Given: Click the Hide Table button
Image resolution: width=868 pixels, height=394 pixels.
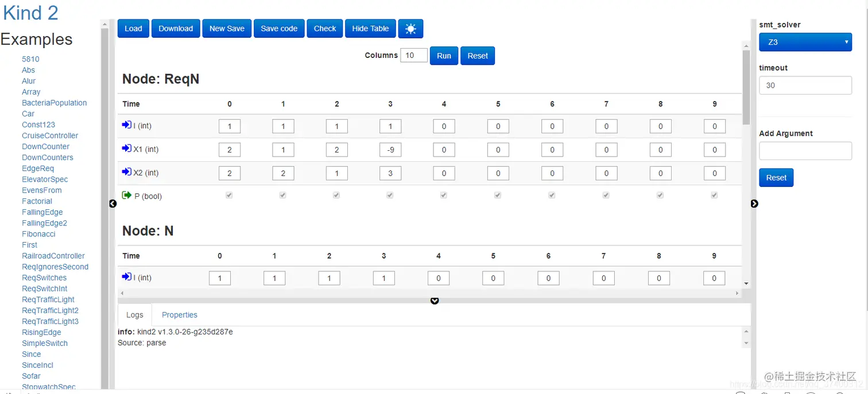Looking at the screenshot, I should pyautogui.click(x=370, y=29).
